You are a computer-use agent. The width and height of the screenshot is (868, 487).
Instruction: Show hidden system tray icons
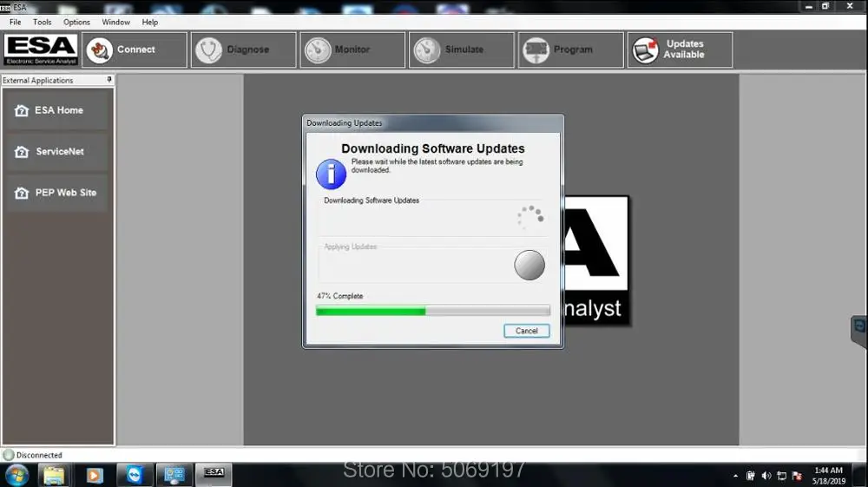pos(735,476)
